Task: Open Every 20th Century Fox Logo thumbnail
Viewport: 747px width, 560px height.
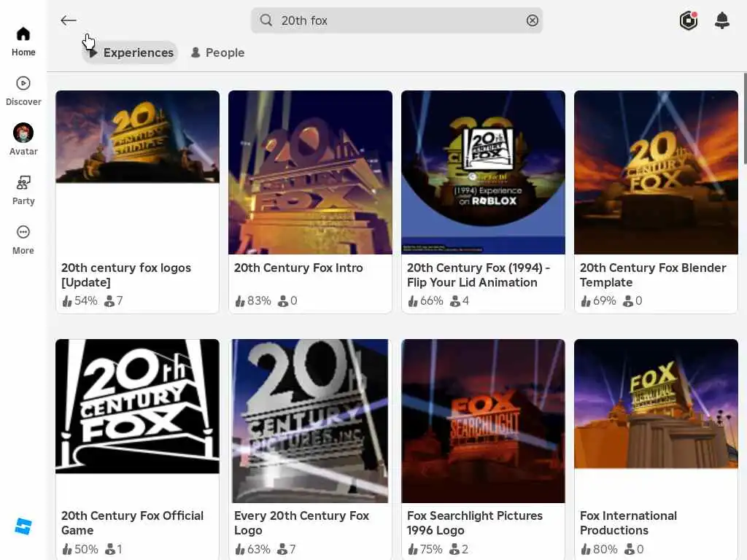Action: point(310,421)
